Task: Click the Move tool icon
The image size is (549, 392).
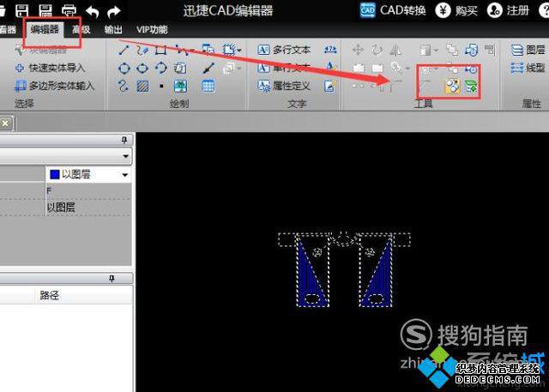Action: point(358,50)
